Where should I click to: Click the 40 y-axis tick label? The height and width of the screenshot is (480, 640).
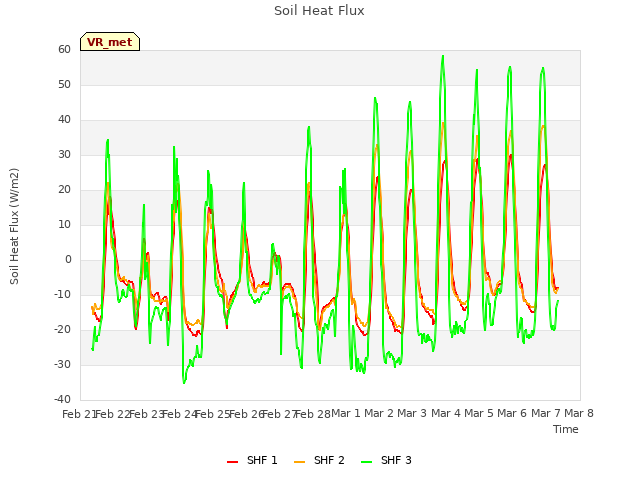(64, 120)
